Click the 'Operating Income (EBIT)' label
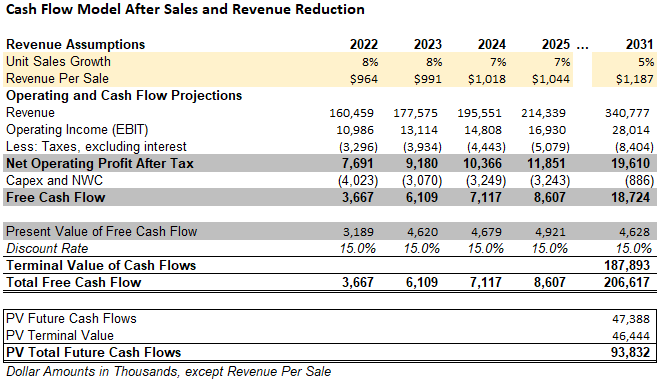 77,130
